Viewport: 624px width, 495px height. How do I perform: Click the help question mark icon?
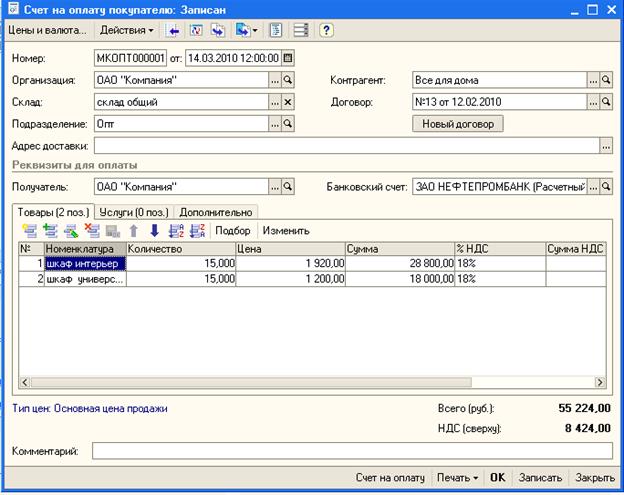click(325, 30)
